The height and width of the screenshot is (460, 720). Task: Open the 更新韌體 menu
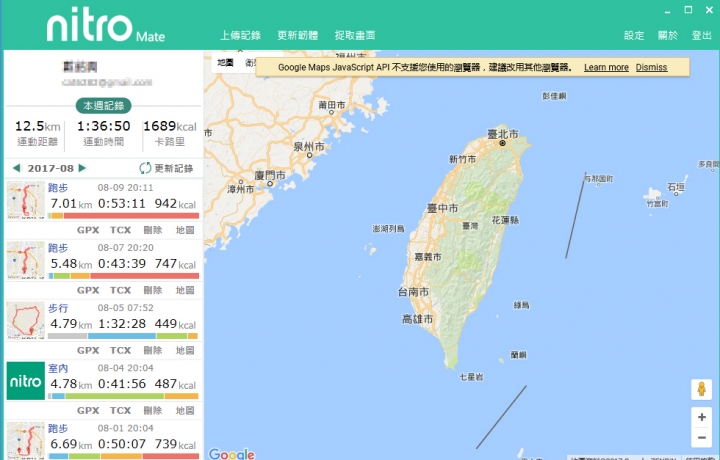pyautogui.click(x=298, y=35)
